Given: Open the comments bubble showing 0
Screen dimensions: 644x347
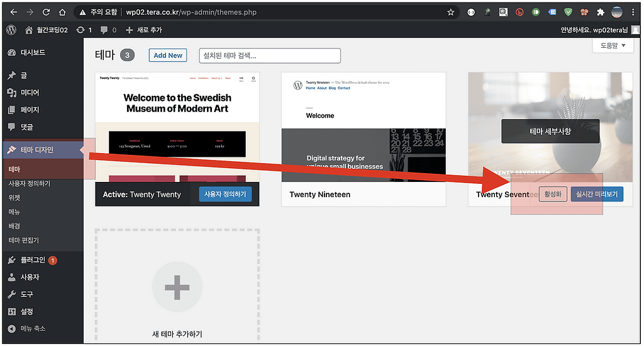Looking at the screenshot, I should 108,30.
